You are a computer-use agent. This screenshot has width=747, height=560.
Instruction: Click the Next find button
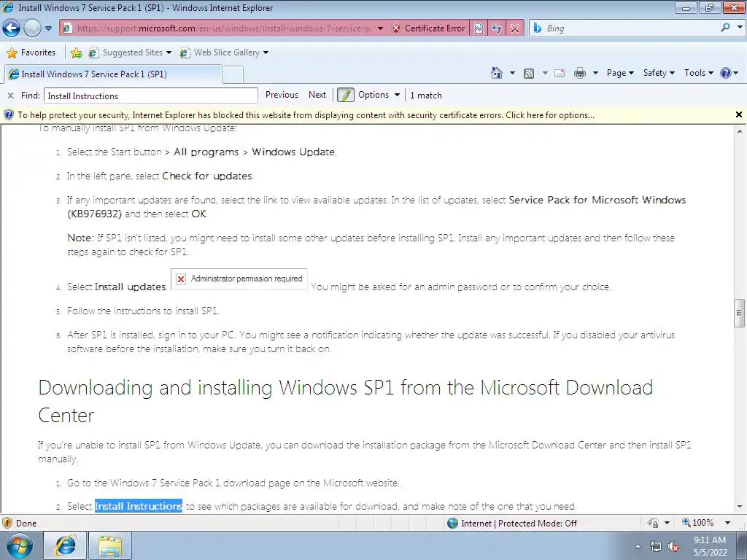tap(317, 95)
